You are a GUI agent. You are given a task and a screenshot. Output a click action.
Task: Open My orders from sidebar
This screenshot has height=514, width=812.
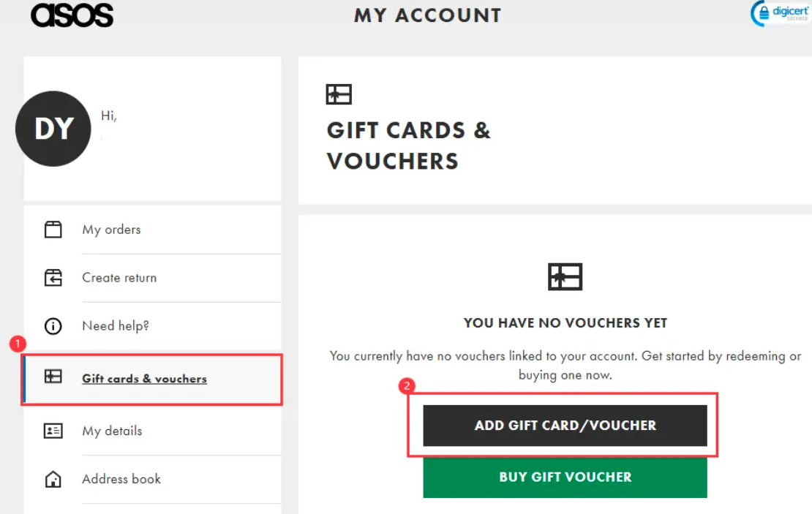point(111,230)
